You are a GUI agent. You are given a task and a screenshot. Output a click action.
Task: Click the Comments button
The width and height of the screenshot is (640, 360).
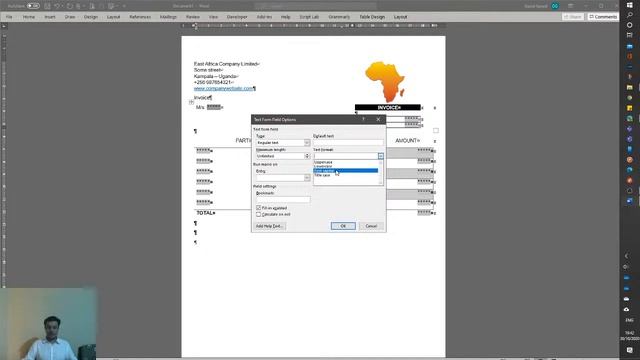(603, 17)
